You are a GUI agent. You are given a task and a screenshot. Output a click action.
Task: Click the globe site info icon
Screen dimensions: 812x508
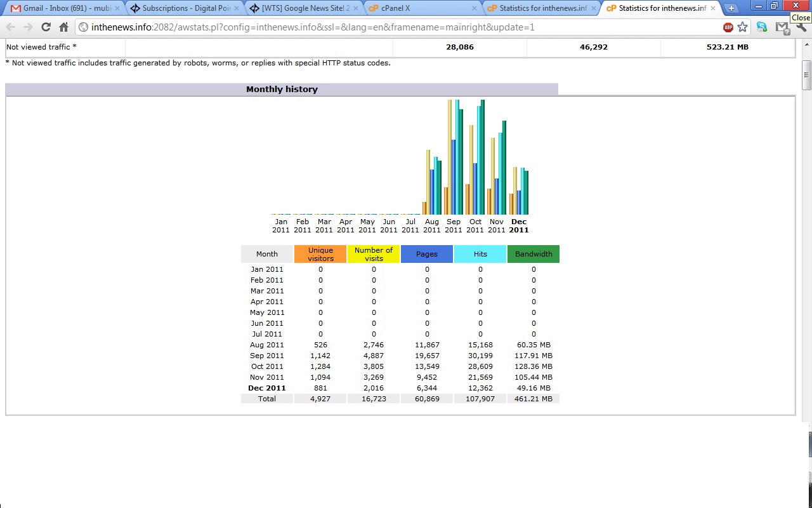[x=83, y=27]
